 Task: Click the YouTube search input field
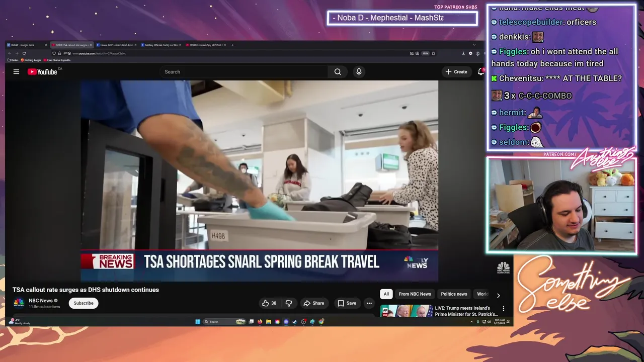coord(244,72)
